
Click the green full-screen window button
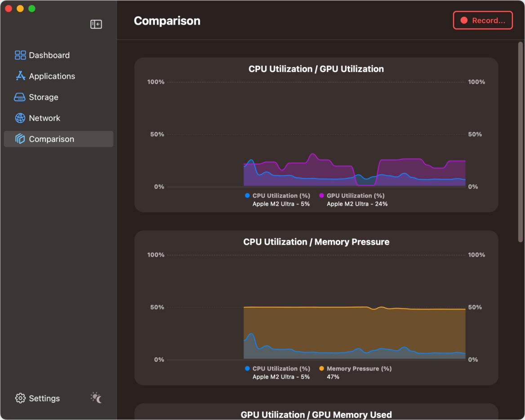click(32, 9)
